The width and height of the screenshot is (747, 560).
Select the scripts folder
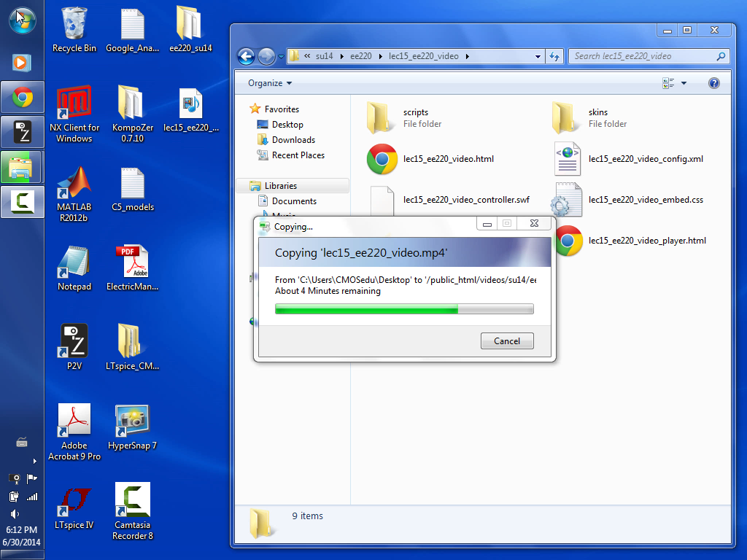[x=405, y=117]
